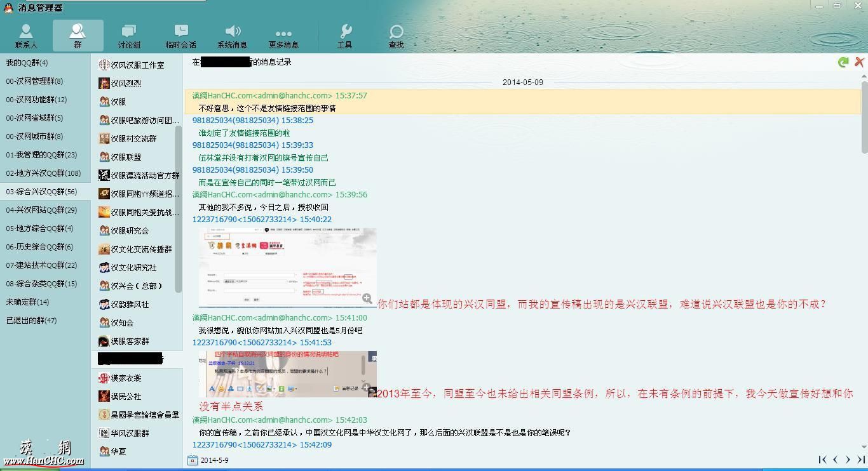Expand 已退出的群(47) category
Viewport: 868px width, 471px height.
(31, 321)
